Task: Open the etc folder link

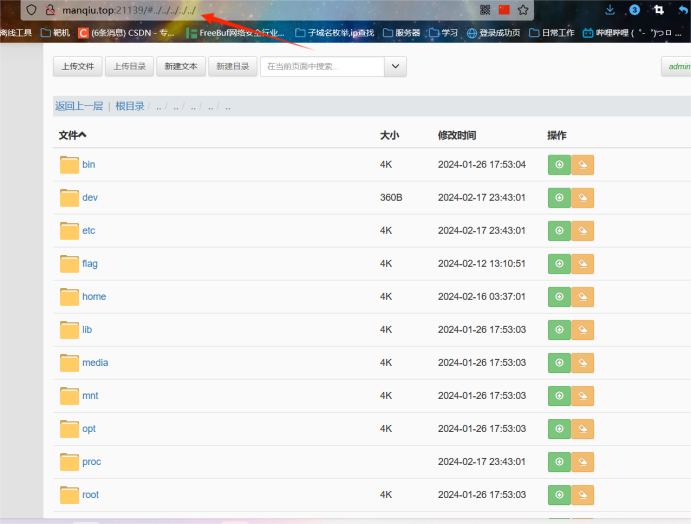Action: click(x=89, y=230)
